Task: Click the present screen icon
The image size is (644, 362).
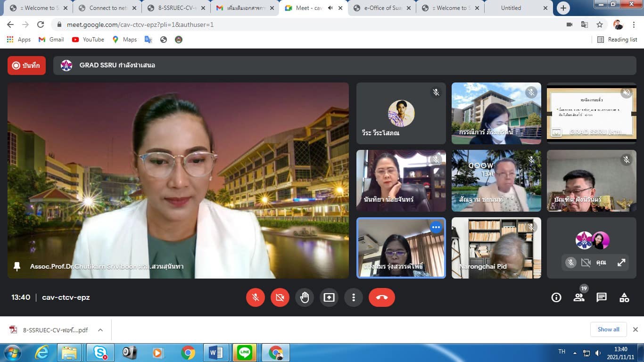Action: coord(329,297)
